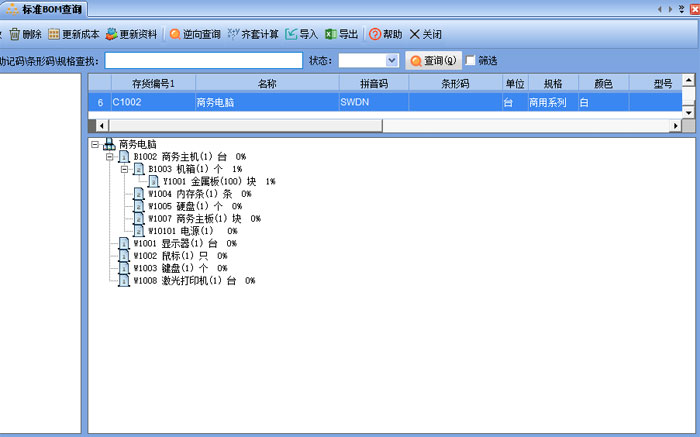Screen dimensions: 700x437
Task: Click the 更新成本 update cost icon
Action: click(54, 34)
